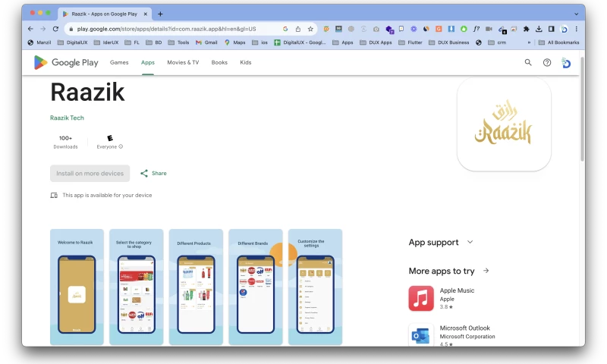Image resolution: width=607 pixels, height=364 pixels.
Task: Click the Microsoft Outlook app icon
Action: [421, 335]
